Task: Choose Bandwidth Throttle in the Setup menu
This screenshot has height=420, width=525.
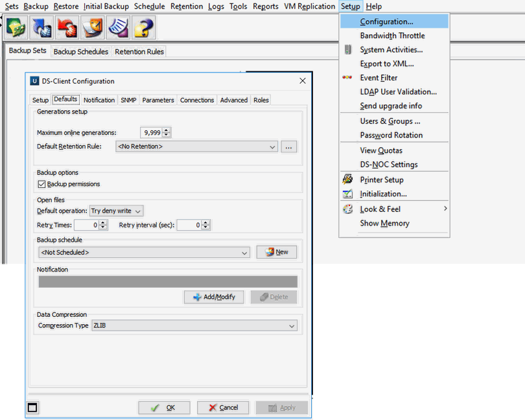Action: tap(395, 36)
